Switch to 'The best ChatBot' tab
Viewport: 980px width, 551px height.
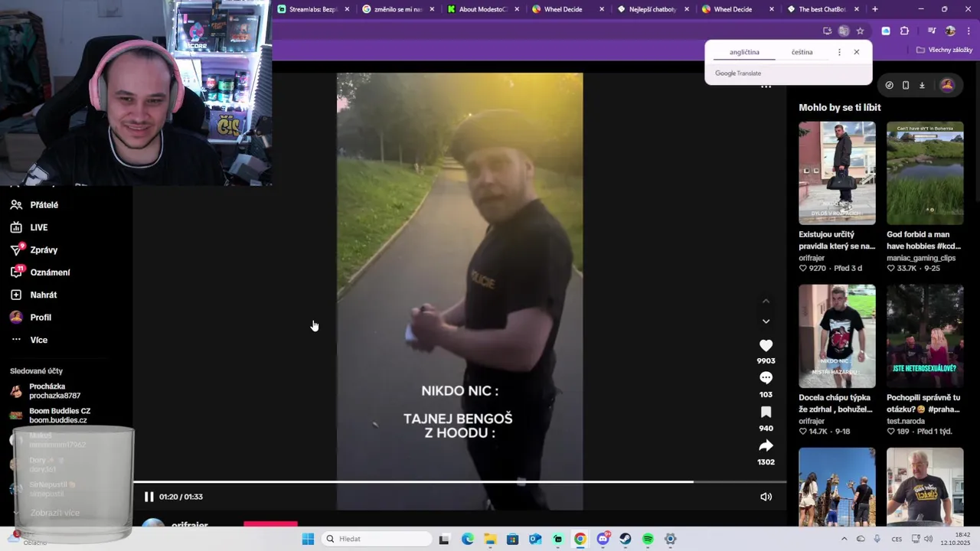point(823,9)
